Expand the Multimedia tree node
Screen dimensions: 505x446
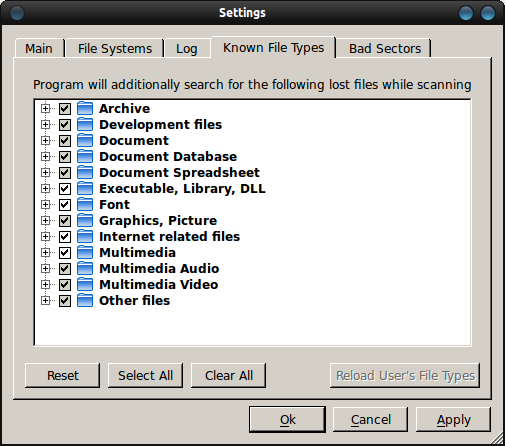(x=45, y=252)
